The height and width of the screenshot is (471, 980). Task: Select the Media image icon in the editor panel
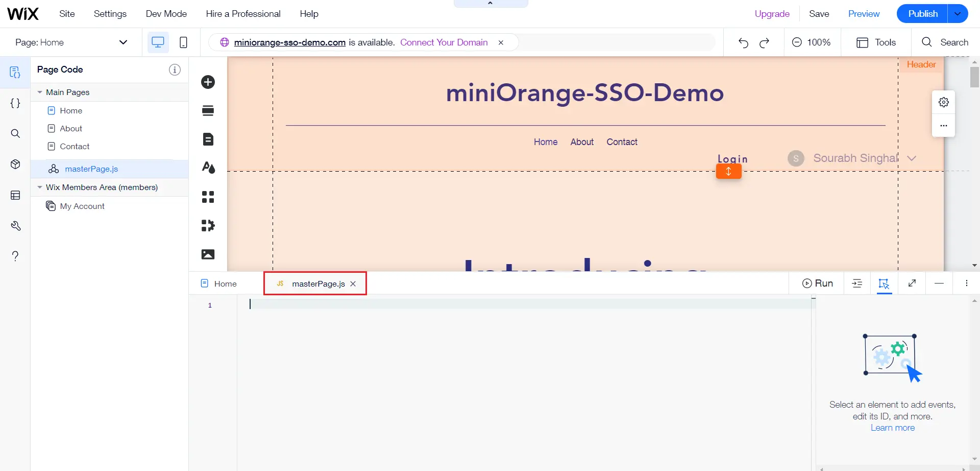coord(208,254)
